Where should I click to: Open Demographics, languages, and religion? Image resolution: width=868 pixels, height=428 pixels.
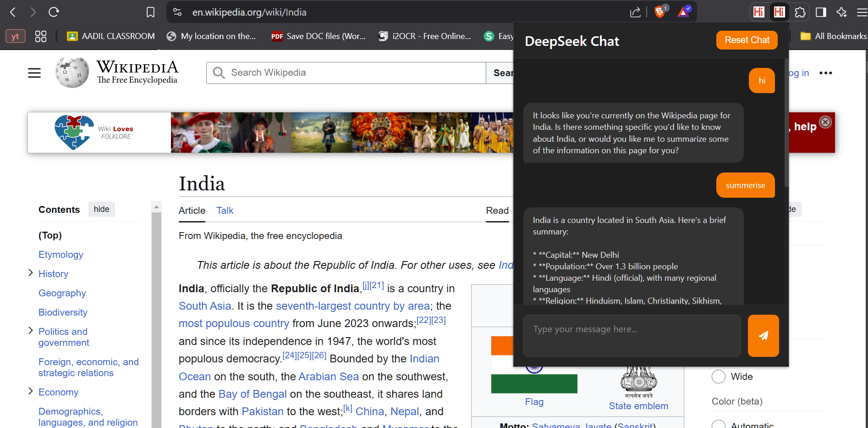(88, 417)
